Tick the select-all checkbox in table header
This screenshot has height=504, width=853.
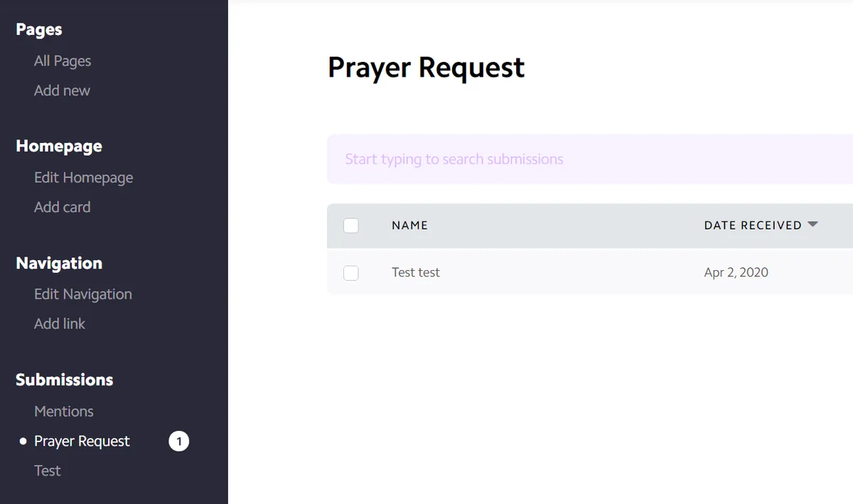point(351,225)
